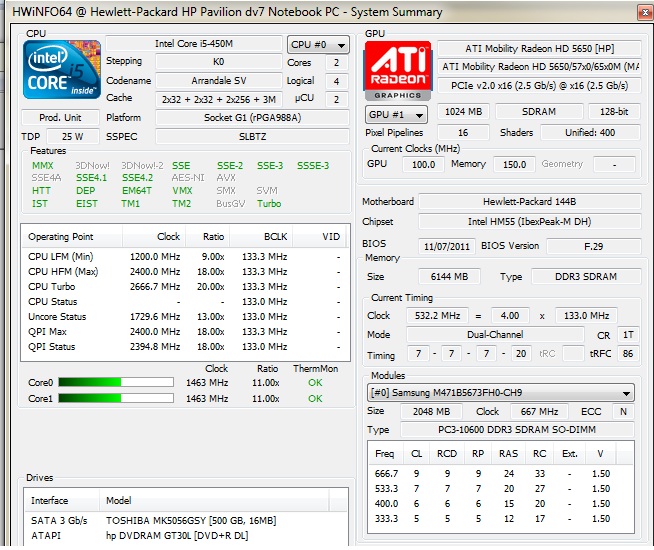The width and height of the screenshot is (654, 550).
Task: Click the Hewlett-Packard 144B motherboard field
Action: click(x=529, y=201)
